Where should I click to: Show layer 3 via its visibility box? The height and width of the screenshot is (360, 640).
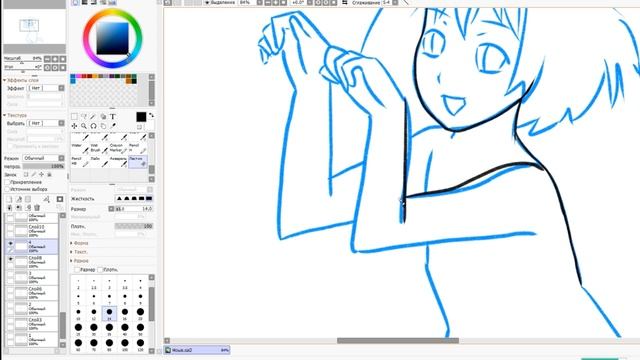click(x=11, y=275)
